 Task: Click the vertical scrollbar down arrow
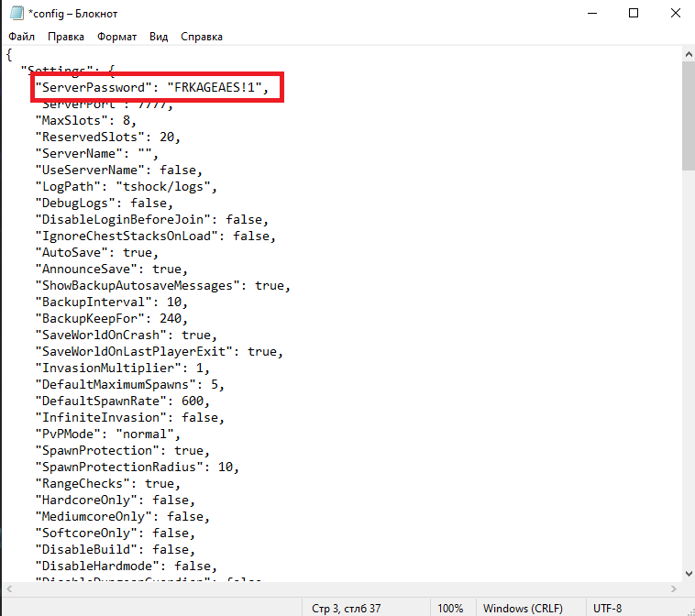(x=689, y=574)
